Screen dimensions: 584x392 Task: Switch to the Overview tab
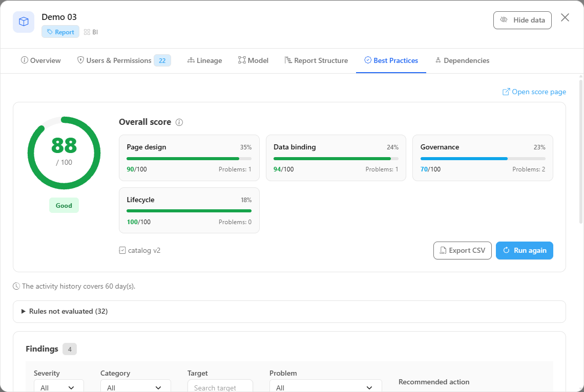coord(40,60)
